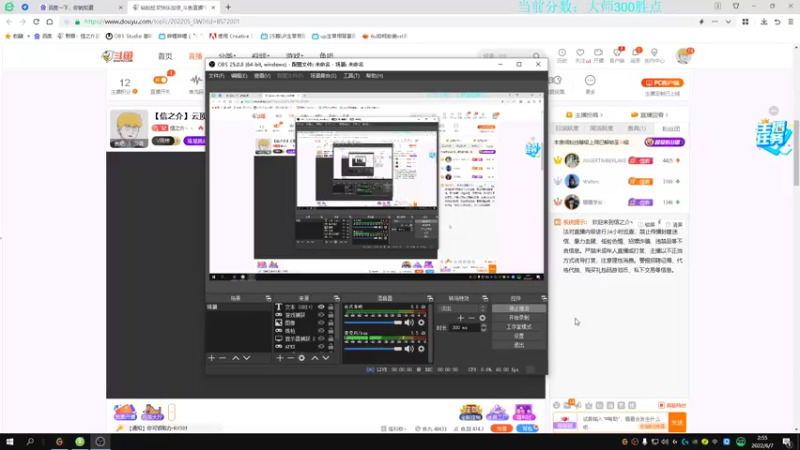Step the transition duration 300 ms spinner
Image resolution: width=800 pixels, height=450 pixels.
coord(483,328)
